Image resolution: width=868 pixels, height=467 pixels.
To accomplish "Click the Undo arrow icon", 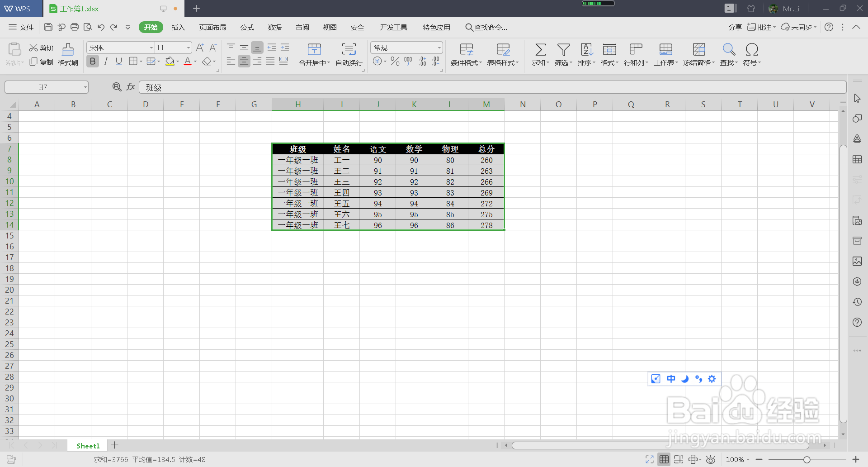I will pyautogui.click(x=101, y=27).
